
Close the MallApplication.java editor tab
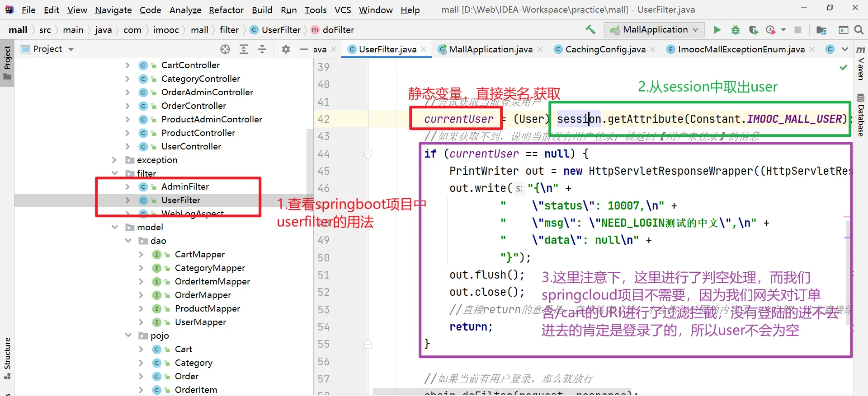point(540,49)
